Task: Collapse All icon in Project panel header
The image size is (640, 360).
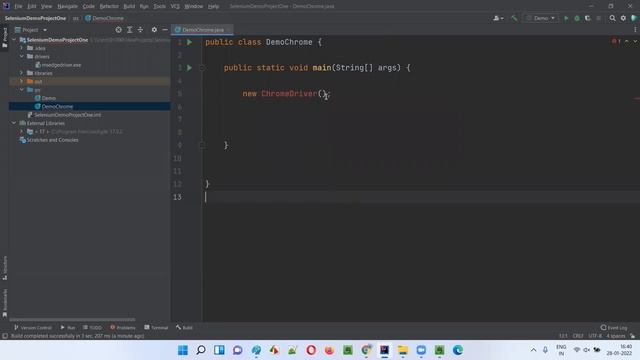Action: point(140,30)
